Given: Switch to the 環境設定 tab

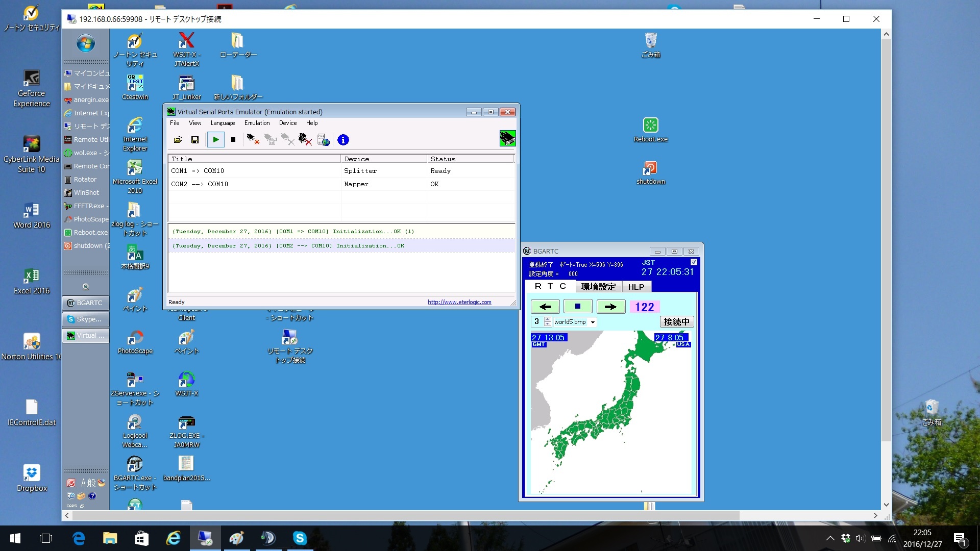Looking at the screenshot, I should 598,287.
